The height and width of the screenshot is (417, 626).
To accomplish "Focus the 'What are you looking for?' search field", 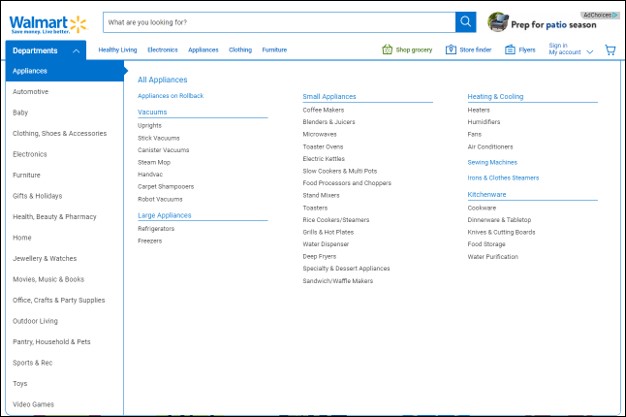I will (x=279, y=22).
